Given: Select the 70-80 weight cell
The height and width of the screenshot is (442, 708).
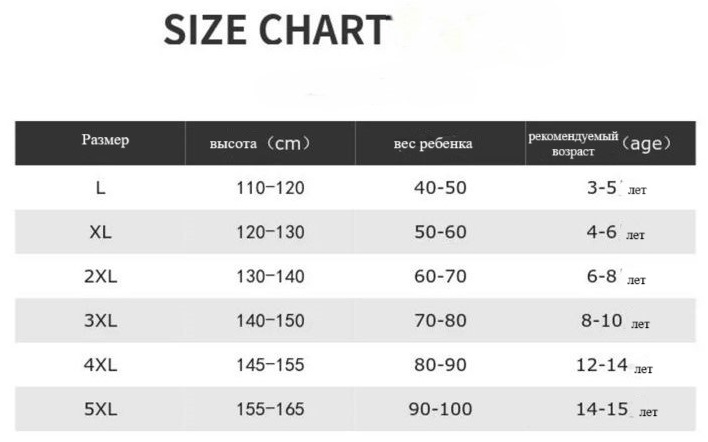Looking at the screenshot, I should pyautogui.click(x=440, y=321).
